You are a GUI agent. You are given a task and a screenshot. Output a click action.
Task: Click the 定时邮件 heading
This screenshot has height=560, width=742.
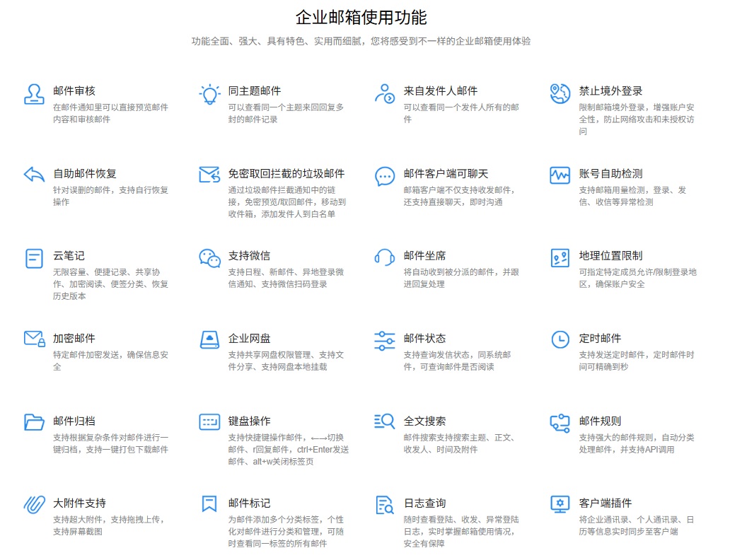pyautogui.click(x=601, y=339)
